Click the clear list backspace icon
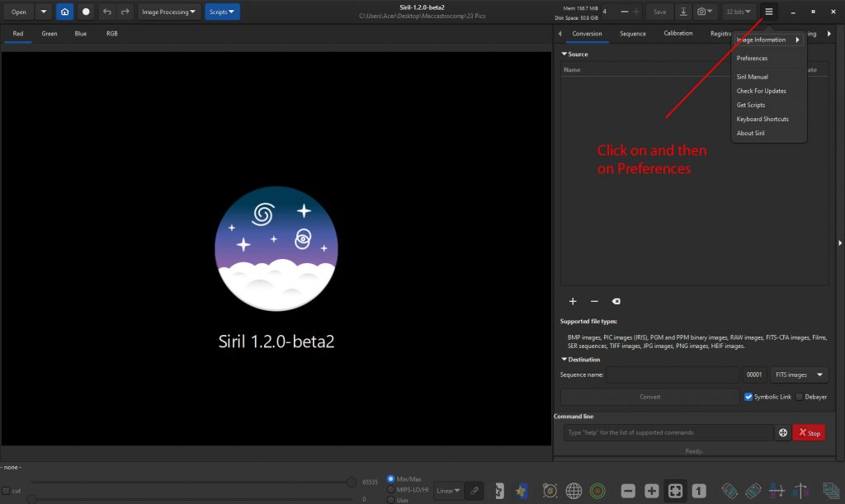The width and height of the screenshot is (845, 504). [x=616, y=301]
